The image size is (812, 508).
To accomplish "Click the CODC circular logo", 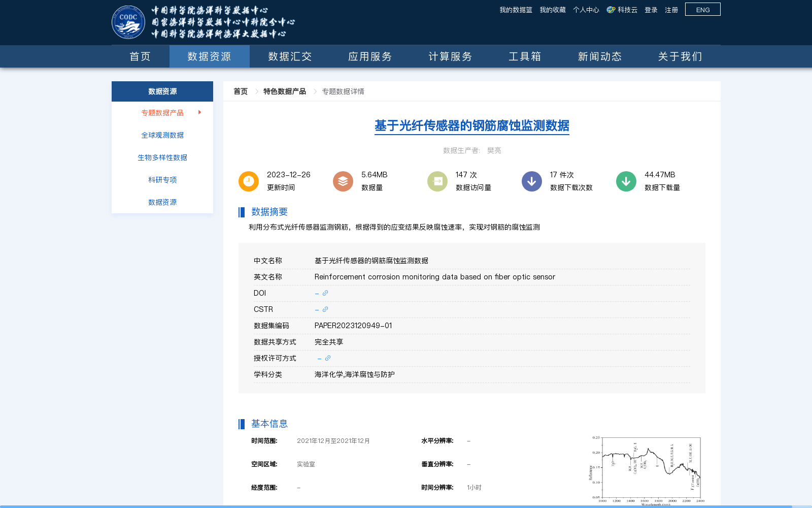I will coord(128,22).
